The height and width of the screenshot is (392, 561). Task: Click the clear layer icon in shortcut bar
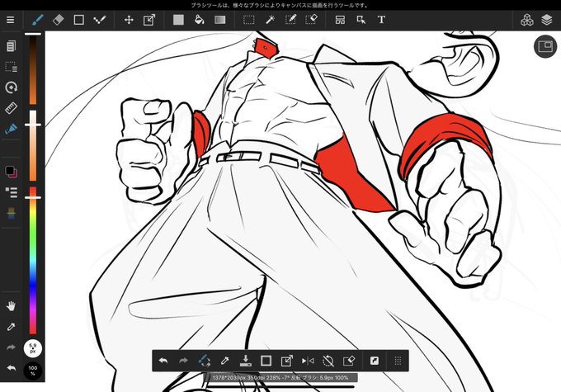[x=348, y=361]
